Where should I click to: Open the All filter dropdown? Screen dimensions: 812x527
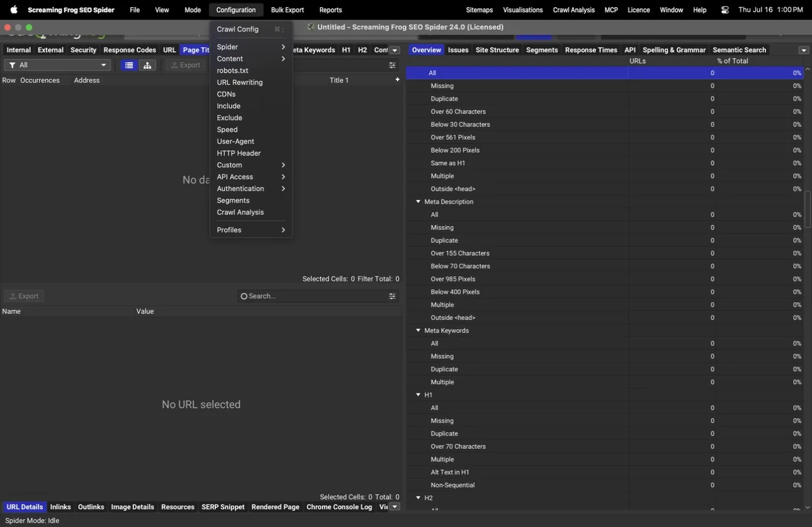(57, 65)
